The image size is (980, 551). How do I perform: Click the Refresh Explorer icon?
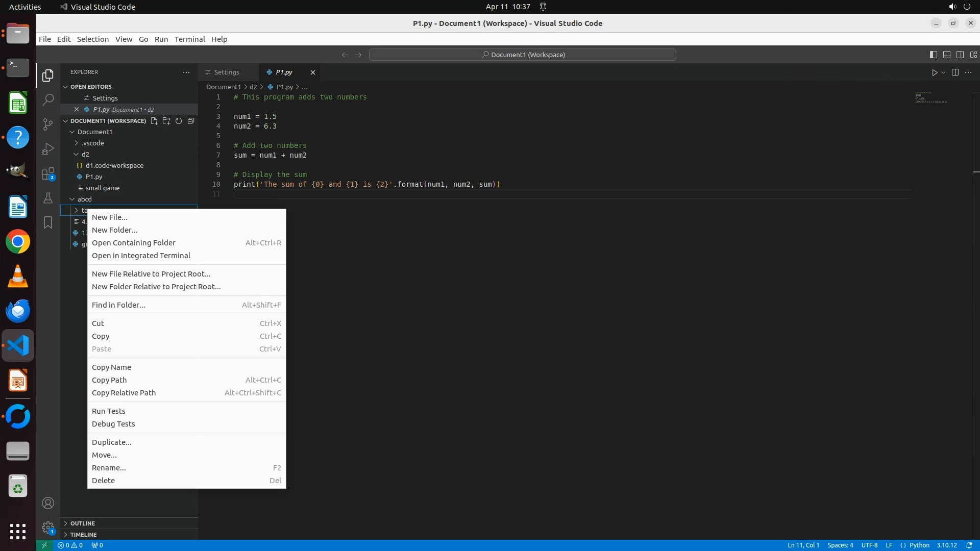coord(179,121)
